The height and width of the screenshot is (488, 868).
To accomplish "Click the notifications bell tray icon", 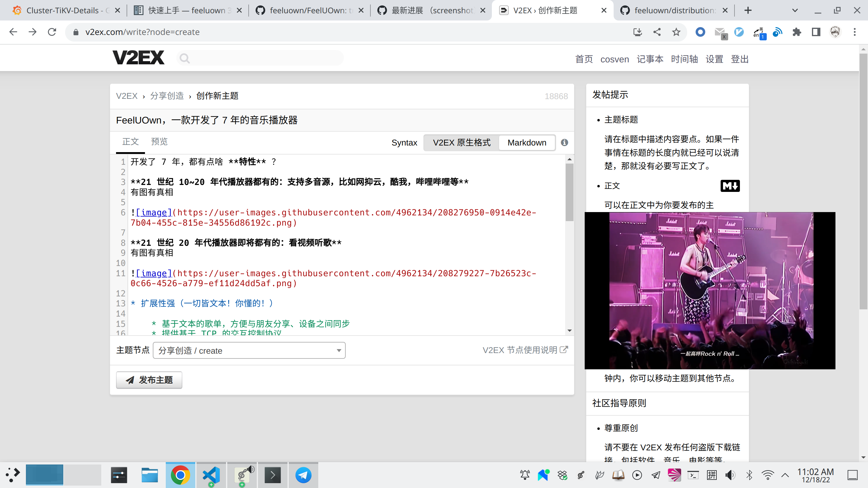I will 525,475.
